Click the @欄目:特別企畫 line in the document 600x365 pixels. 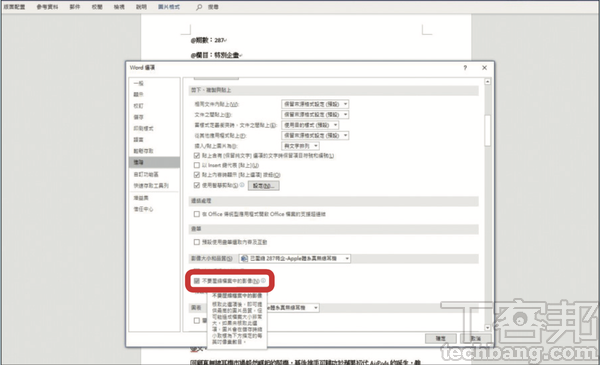point(216,55)
